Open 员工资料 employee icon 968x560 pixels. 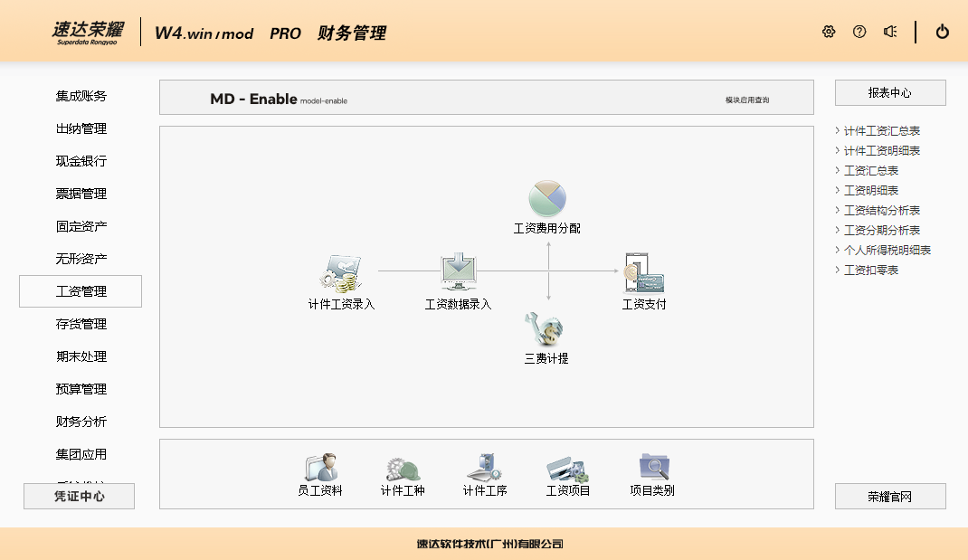tap(320, 468)
